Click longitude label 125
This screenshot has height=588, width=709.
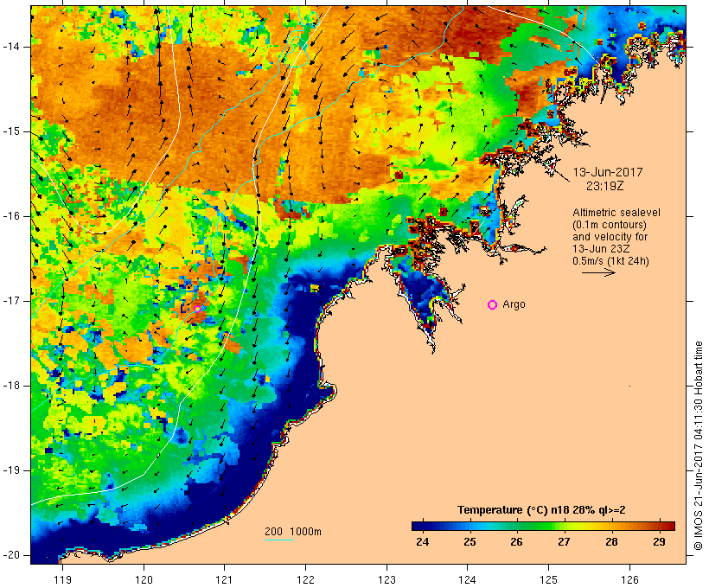pos(549,579)
